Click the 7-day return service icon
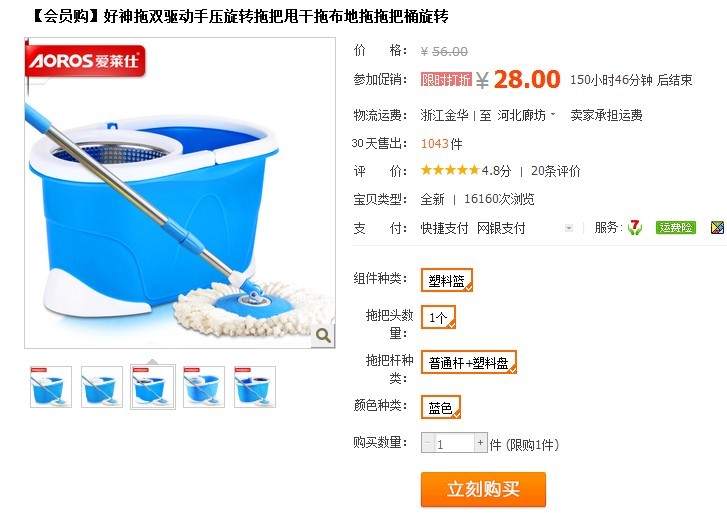Screen dimensions: 727x513 (634, 227)
